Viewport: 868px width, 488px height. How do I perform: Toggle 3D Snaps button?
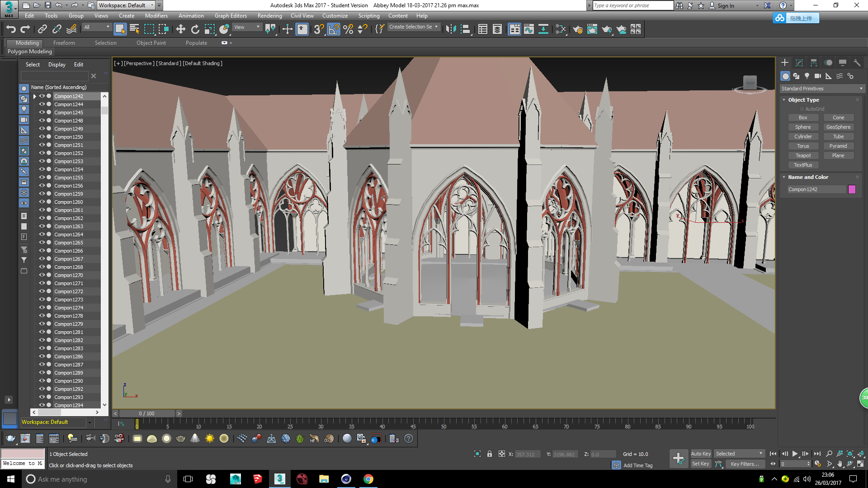pyautogui.click(x=319, y=29)
